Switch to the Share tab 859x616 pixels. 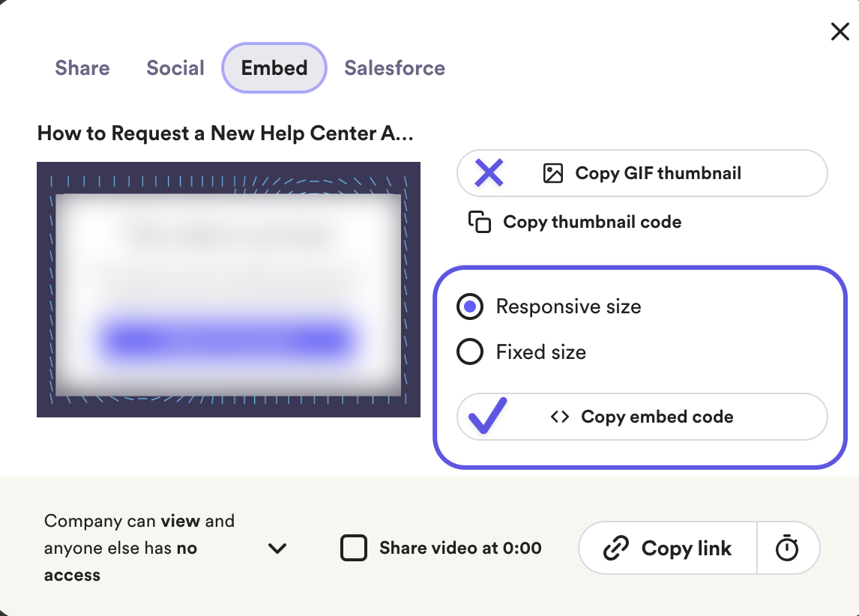pos(82,68)
